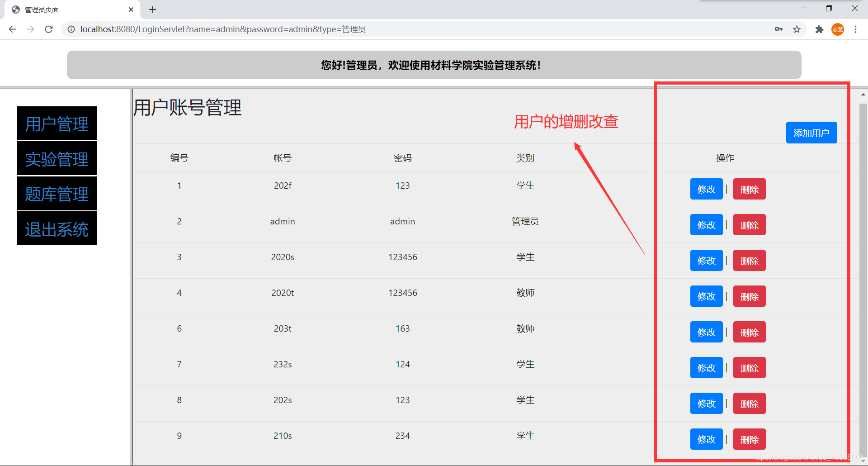Edit user 210s with 修改

pos(706,439)
